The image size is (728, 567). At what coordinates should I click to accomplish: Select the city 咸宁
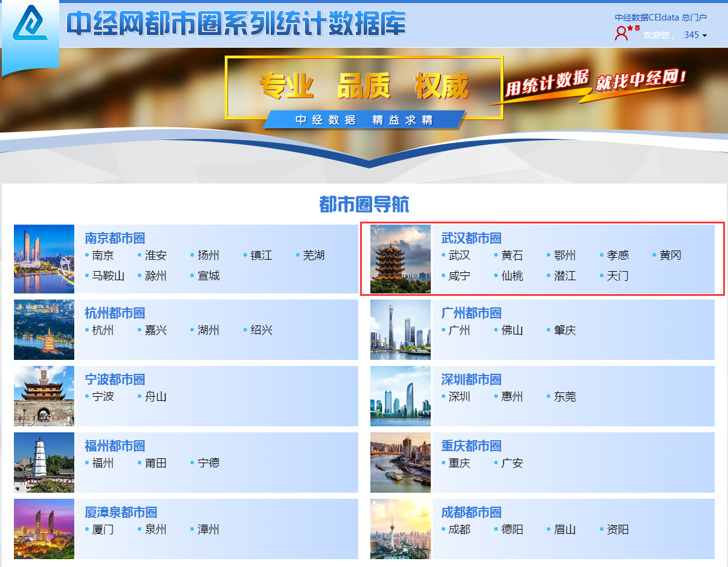(x=460, y=276)
